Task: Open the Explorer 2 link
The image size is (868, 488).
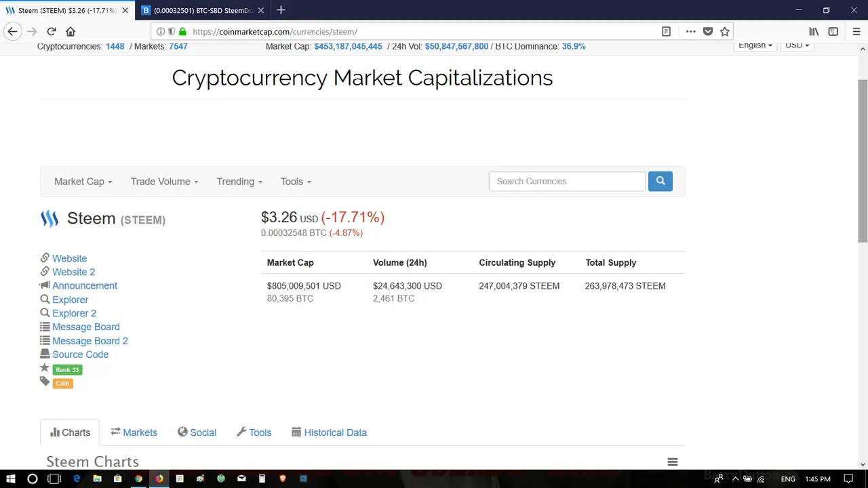Action: click(74, 313)
